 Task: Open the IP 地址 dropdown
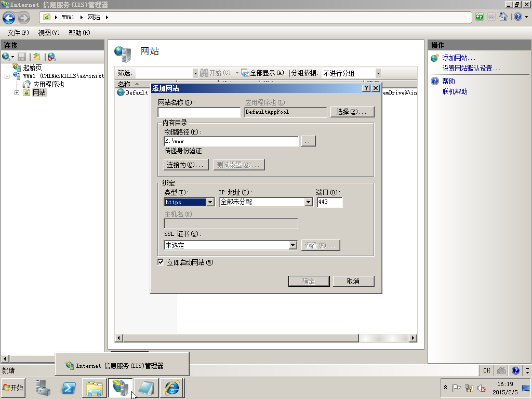click(x=308, y=202)
